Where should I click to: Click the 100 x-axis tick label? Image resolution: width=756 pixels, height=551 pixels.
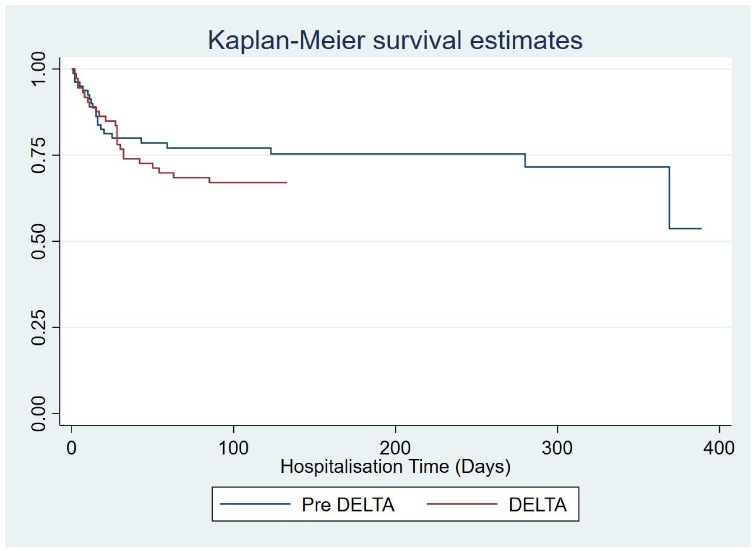coord(233,448)
